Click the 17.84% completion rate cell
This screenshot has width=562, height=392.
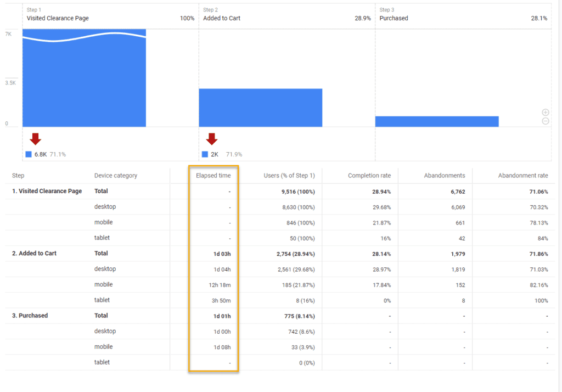[x=382, y=285]
